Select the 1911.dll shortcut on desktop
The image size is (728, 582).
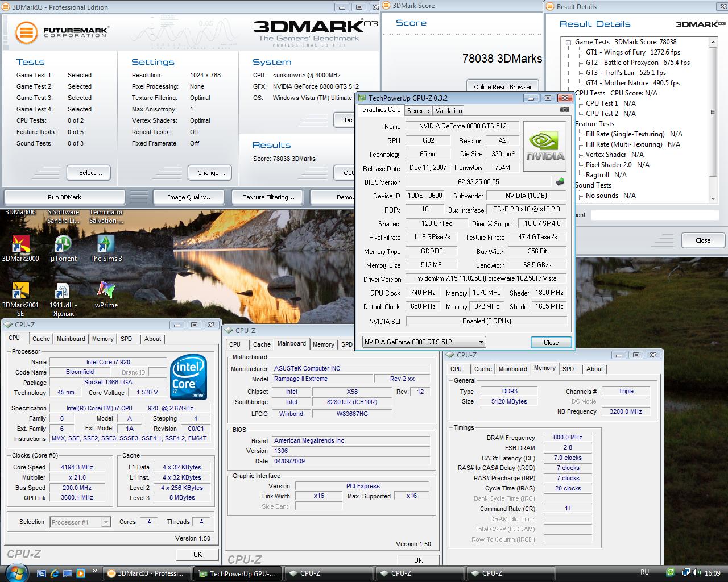click(64, 299)
